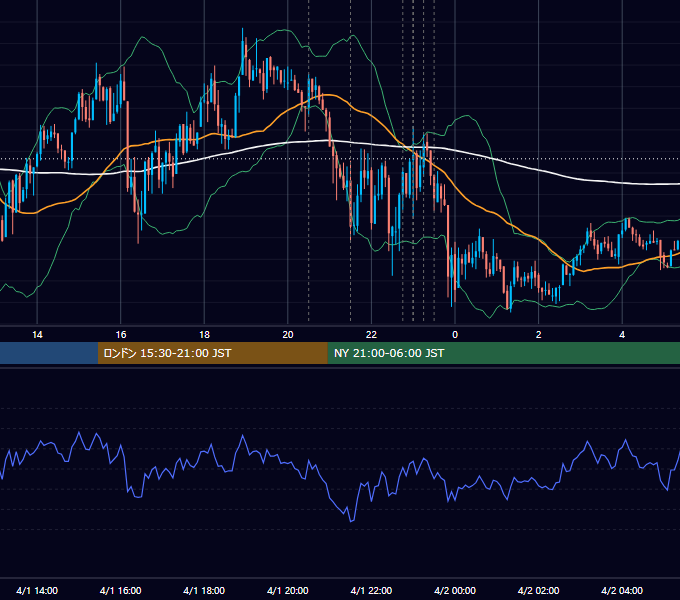Click the ロンドン 15:30-21:00 JST session bar
Screen dimensions: 680x600
coord(212,353)
